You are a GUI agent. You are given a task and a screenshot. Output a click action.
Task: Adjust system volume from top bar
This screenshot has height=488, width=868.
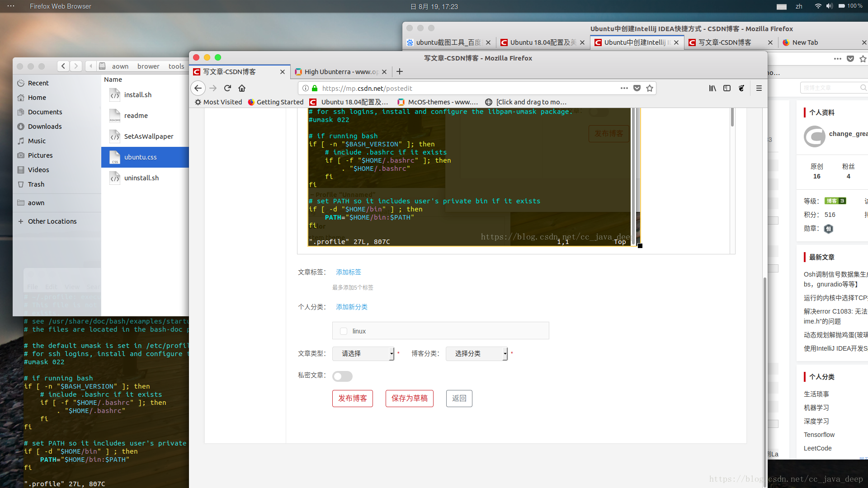pos(829,6)
